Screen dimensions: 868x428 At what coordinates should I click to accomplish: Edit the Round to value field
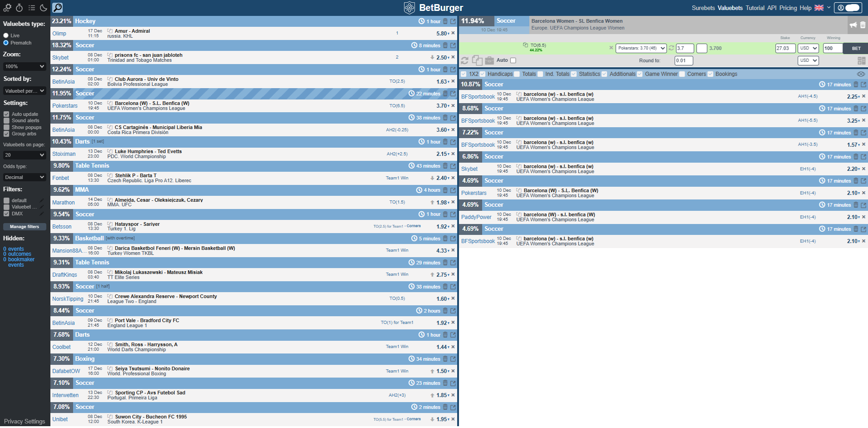(684, 60)
